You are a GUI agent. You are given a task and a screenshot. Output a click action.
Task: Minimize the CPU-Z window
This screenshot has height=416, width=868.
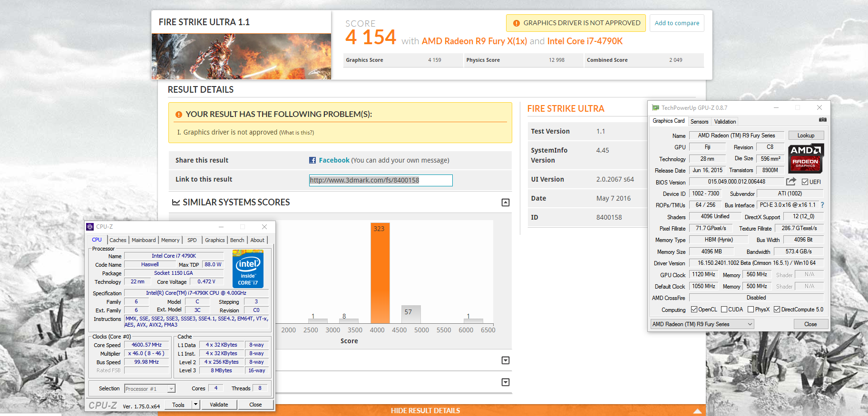pyautogui.click(x=221, y=227)
